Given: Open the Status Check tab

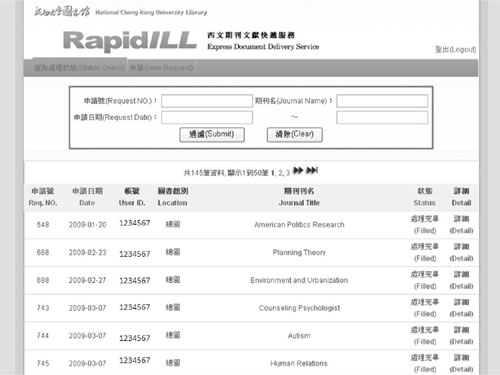Looking at the screenshot, I should pyautogui.click(x=80, y=68).
